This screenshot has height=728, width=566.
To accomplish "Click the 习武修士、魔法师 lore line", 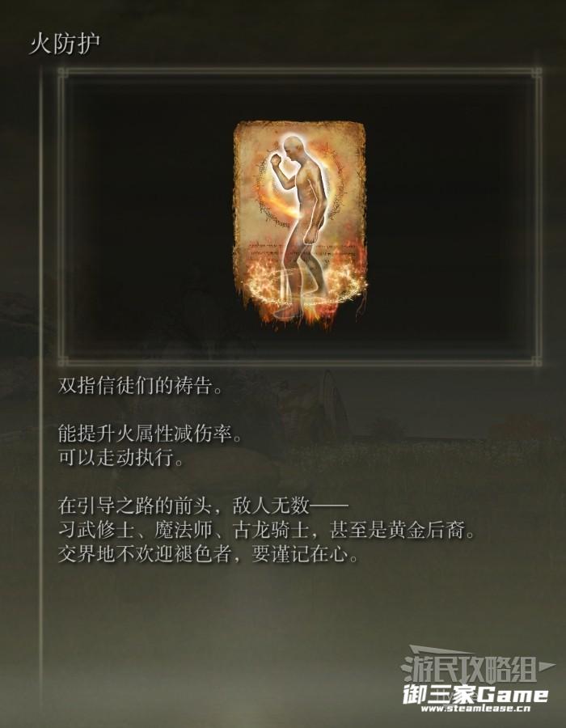I will (x=267, y=530).
